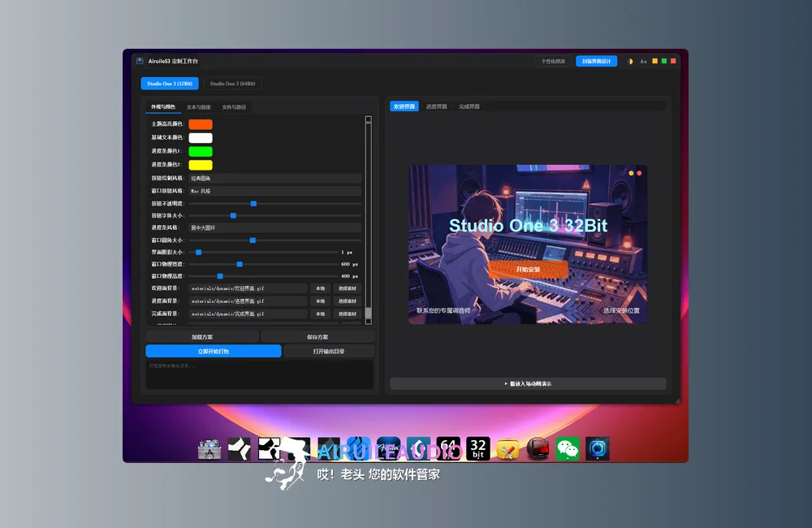Open the blue circular sync dock icon
The image size is (812, 528).
click(598, 448)
